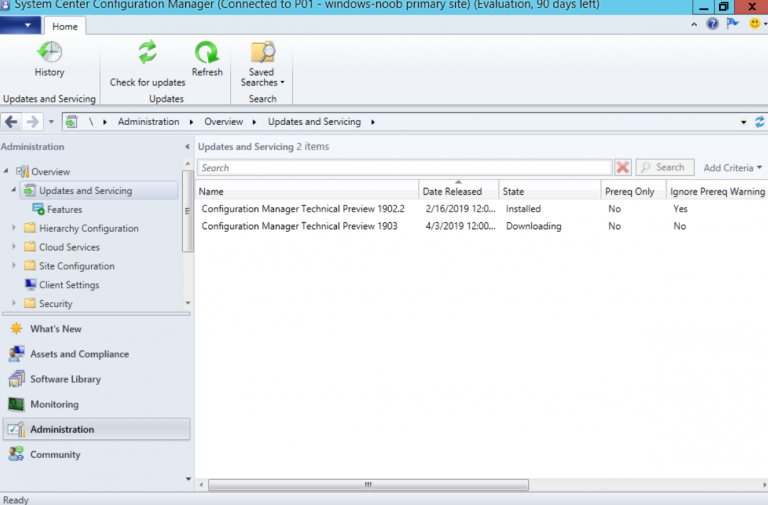Open the Help question mark icon

coord(712,24)
